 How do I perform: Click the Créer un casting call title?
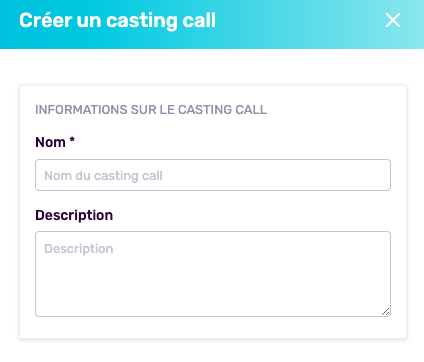[x=117, y=20]
